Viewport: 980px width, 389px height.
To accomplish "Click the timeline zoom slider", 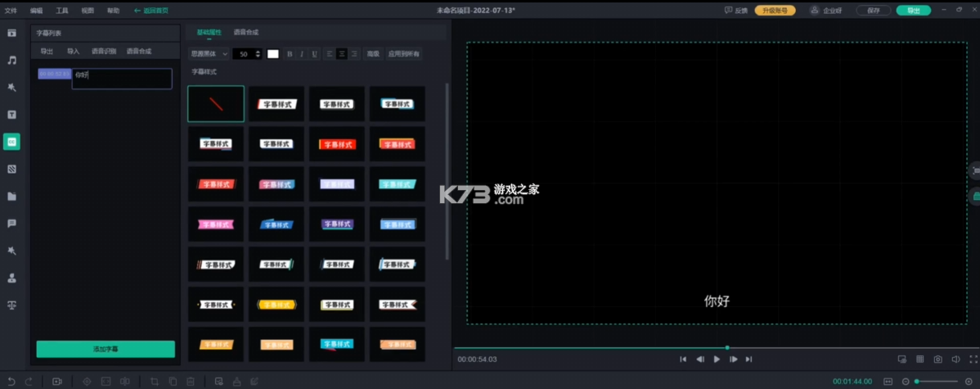I will (937, 382).
